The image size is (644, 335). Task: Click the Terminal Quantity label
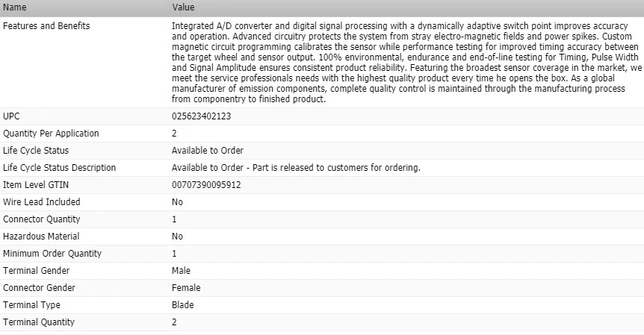coord(39,322)
